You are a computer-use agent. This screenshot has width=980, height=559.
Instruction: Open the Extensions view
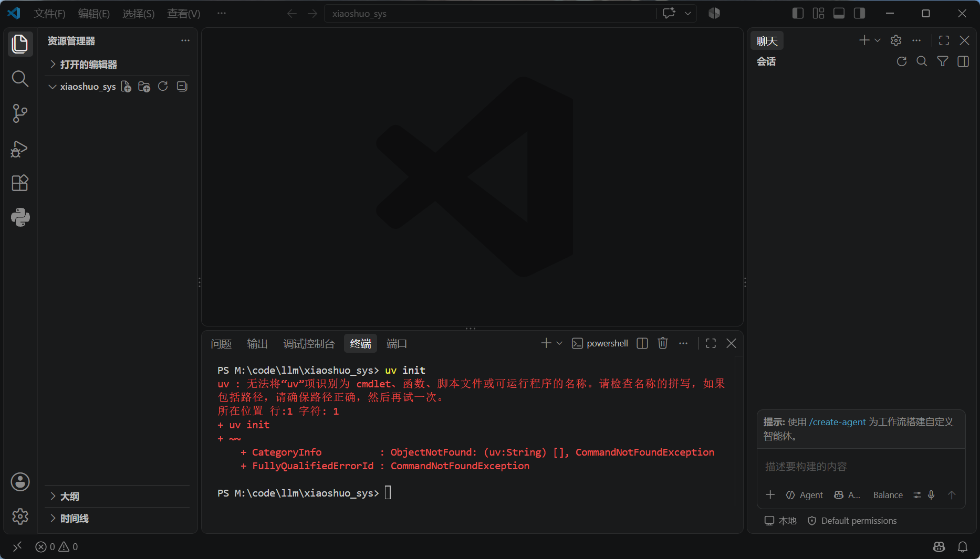(20, 183)
